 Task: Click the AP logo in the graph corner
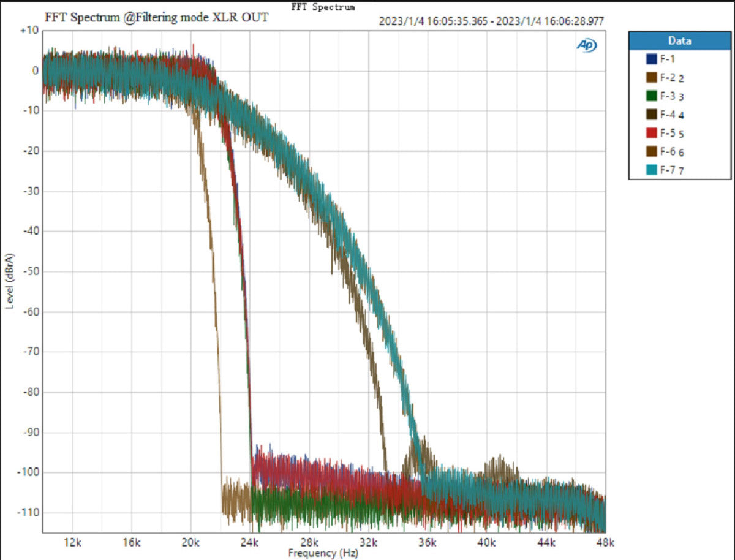pos(586,45)
